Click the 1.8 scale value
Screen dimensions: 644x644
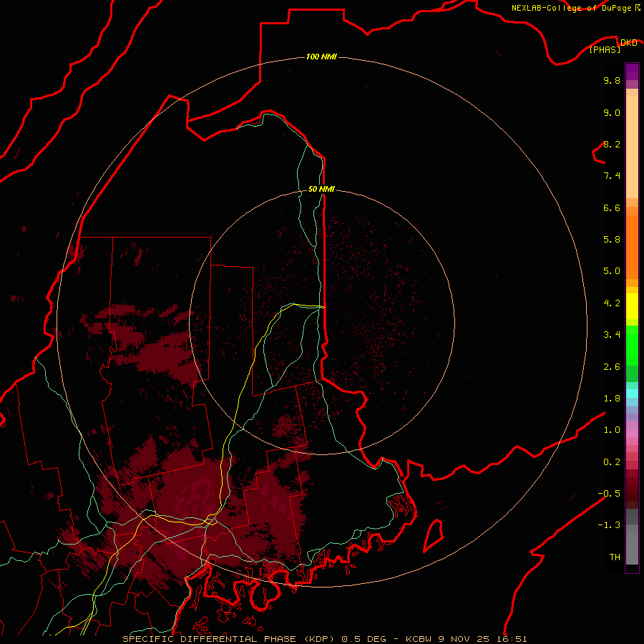pyautogui.click(x=612, y=399)
